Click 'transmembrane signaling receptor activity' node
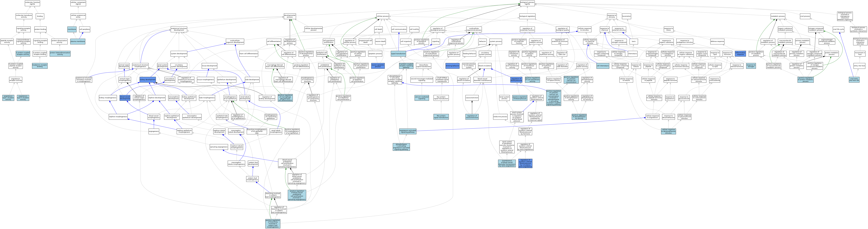The image size is (868, 229). tap(24, 41)
